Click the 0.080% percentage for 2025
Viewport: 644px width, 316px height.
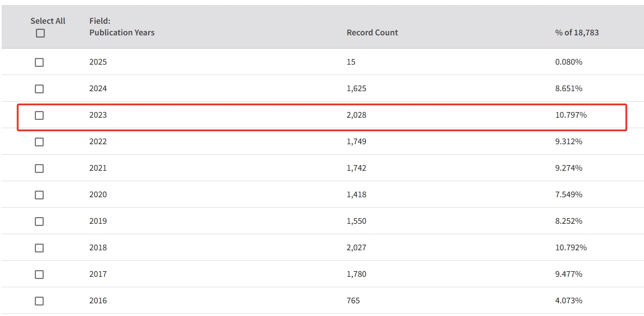tap(569, 62)
